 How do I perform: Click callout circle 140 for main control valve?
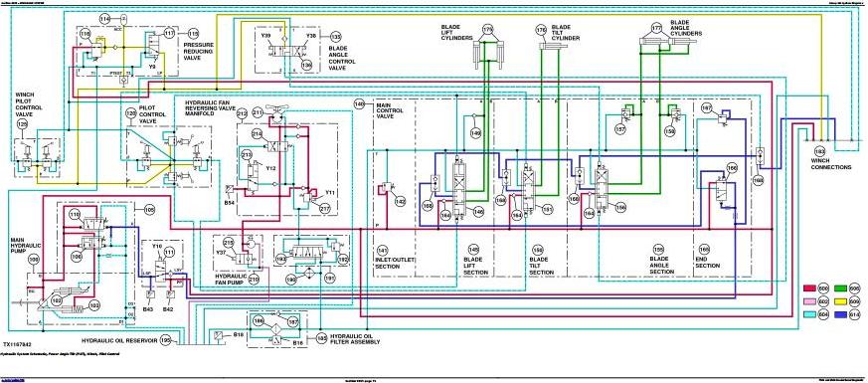click(x=360, y=104)
